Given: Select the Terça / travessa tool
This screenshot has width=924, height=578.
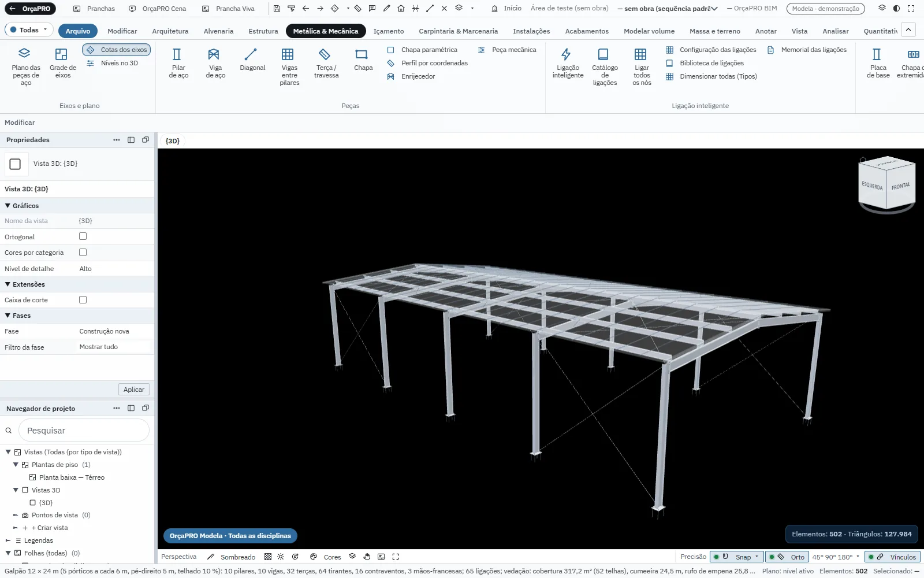Looking at the screenshot, I should pos(326,64).
